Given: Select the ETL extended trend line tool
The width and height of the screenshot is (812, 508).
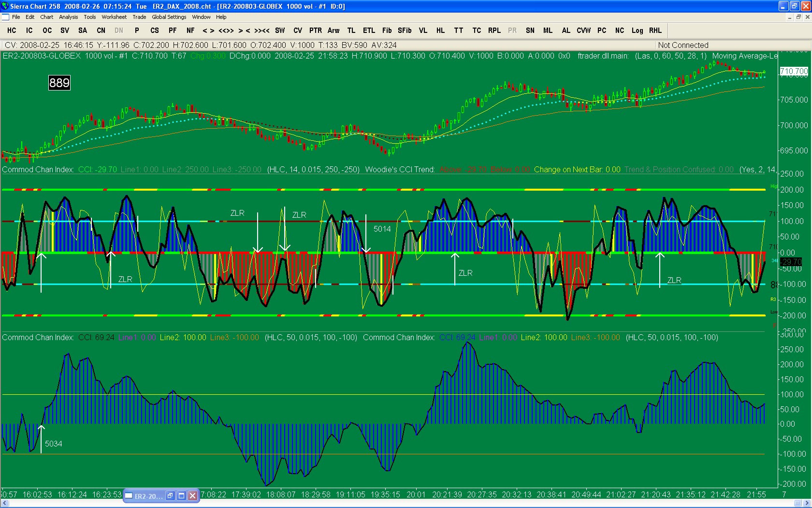Looking at the screenshot, I should click(x=369, y=30).
